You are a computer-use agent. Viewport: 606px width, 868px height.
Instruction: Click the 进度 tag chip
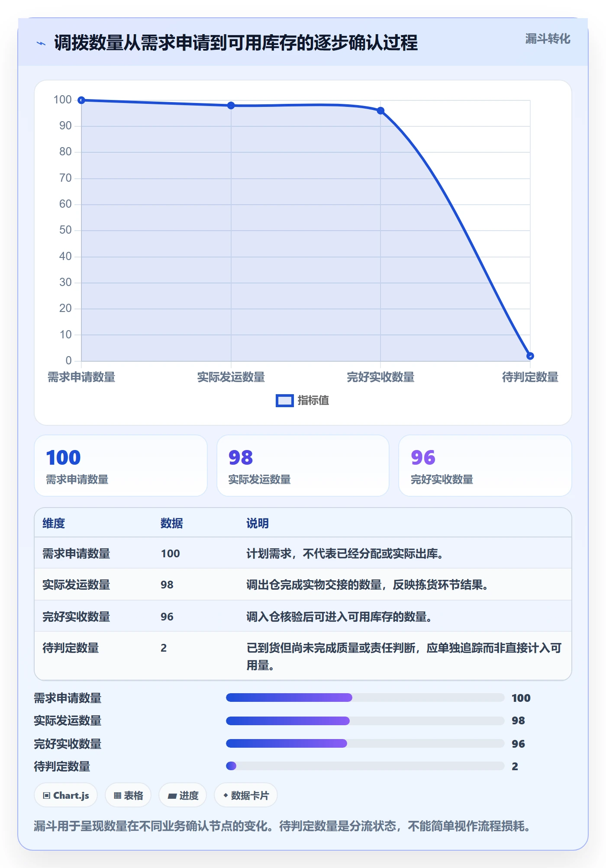coord(183,795)
